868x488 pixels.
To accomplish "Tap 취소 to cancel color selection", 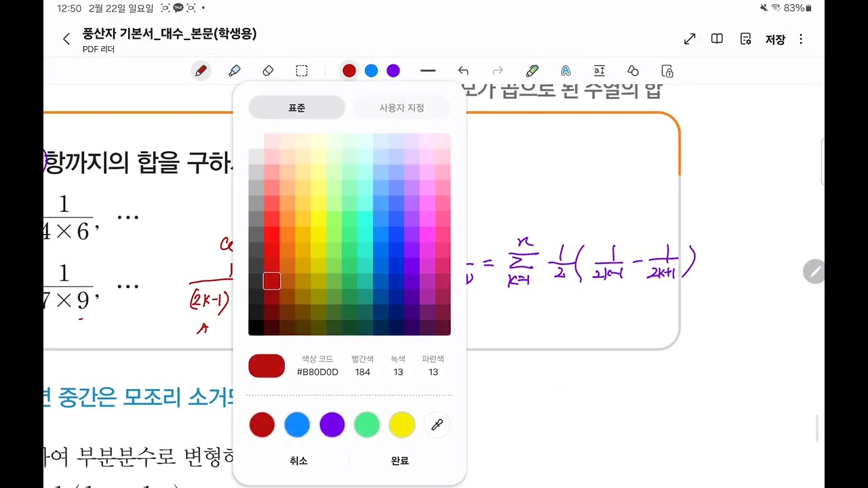I will tap(298, 461).
